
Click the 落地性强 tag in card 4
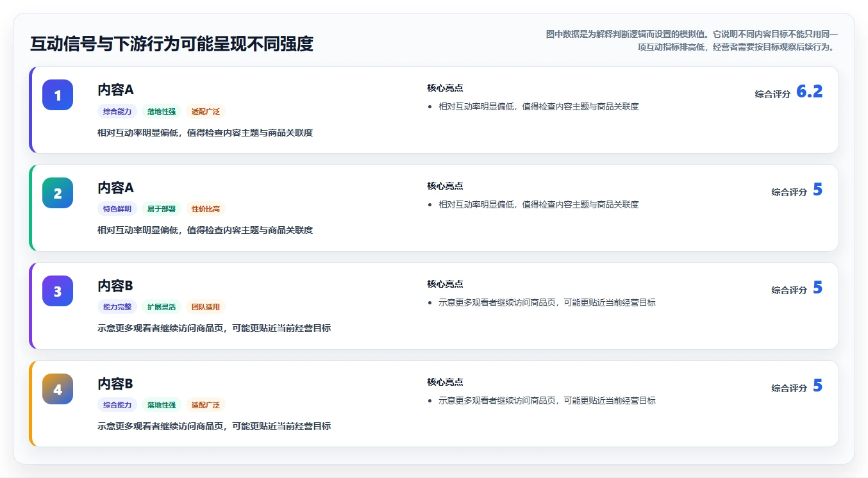pyautogui.click(x=162, y=405)
